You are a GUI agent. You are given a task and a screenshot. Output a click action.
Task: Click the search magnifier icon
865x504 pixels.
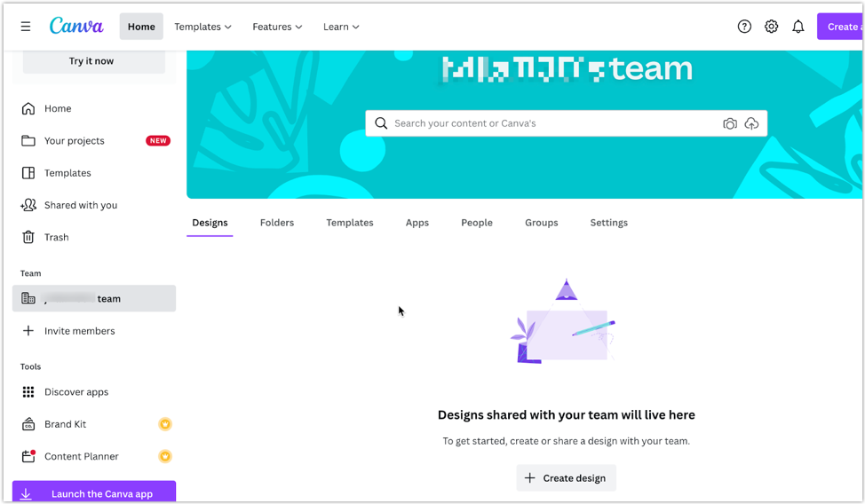click(x=381, y=123)
